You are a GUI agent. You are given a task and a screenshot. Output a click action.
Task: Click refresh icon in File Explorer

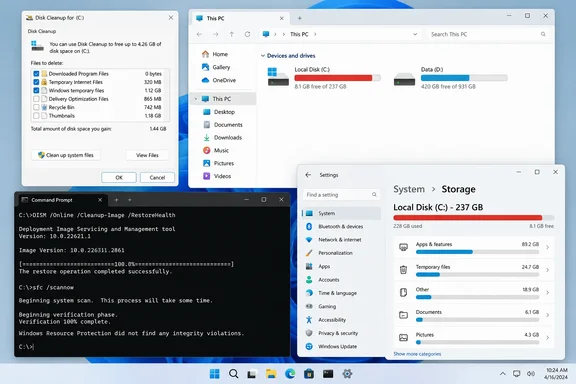pos(248,34)
